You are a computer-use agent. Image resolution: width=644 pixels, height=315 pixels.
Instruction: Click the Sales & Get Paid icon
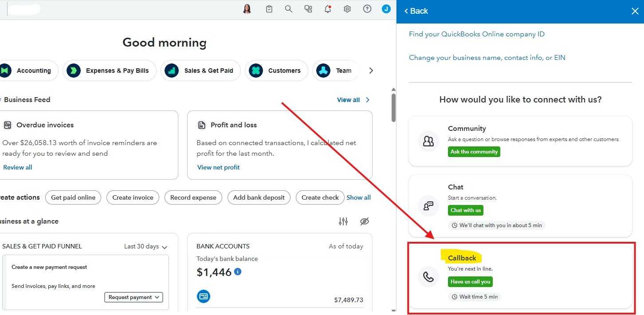[172, 71]
